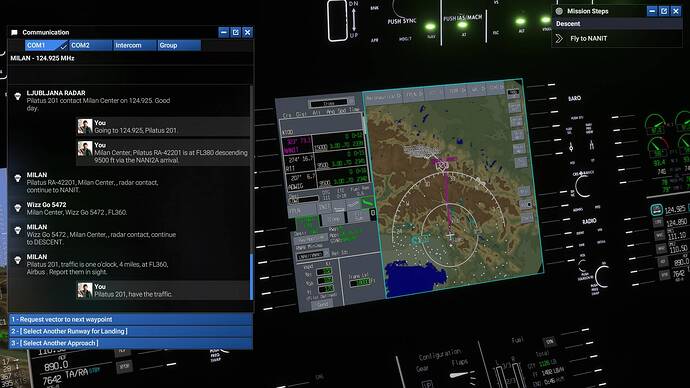
Task: Choose 'Select Another Runway for Landing'
Action: click(x=131, y=331)
